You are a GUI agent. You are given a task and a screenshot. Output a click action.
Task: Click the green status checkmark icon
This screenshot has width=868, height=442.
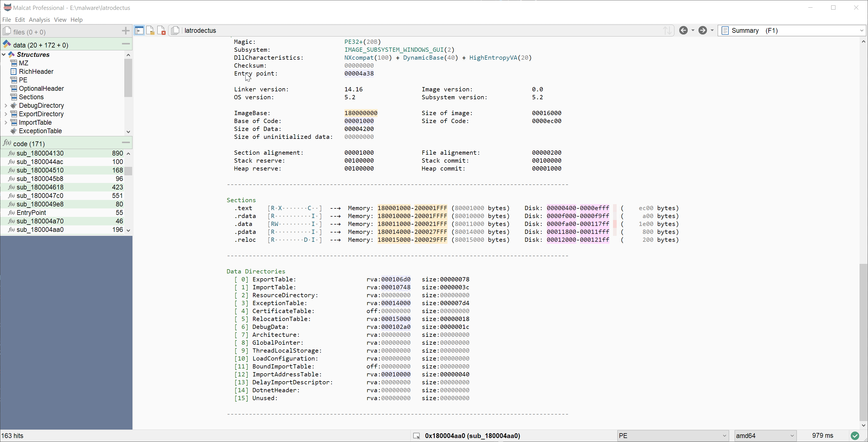pos(855,436)
